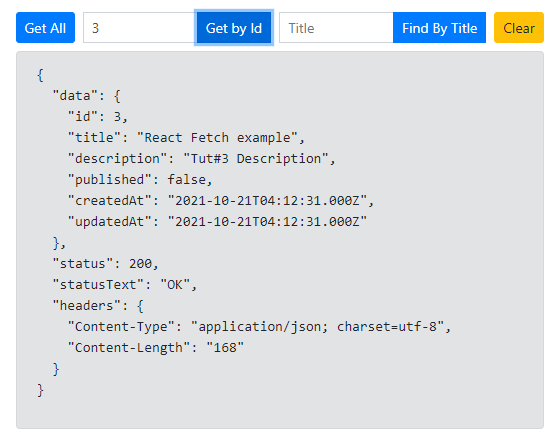Click the createdAt timestamp value

coord(267,201)
